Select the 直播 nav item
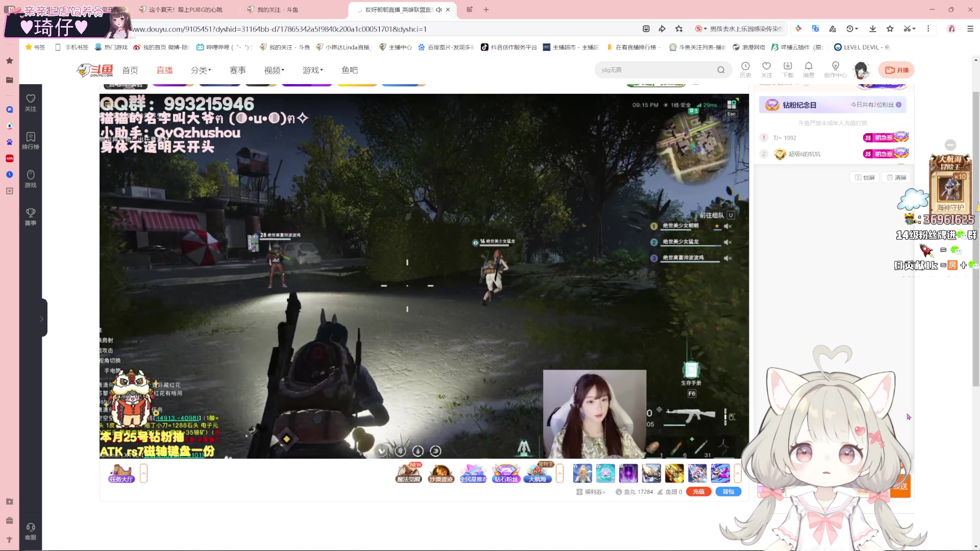This screenshot has width=980, height=551. tap(164, 70)
